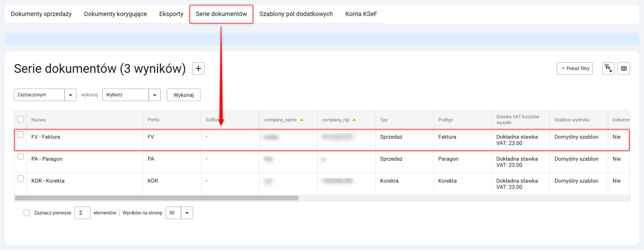Click the filter sort icon button

pyautogui.click(x=608, y=68)
